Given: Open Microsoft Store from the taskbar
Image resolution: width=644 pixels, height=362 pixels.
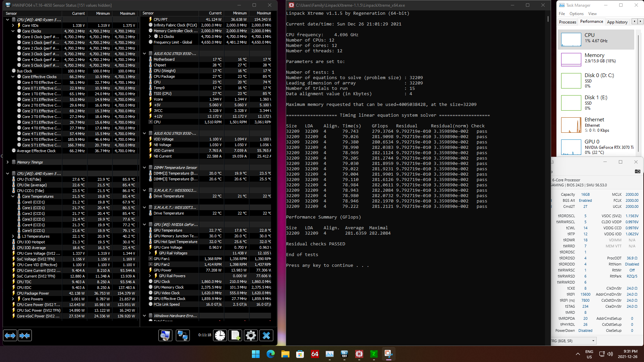Looking at the screenshot, I should [300, 354].
